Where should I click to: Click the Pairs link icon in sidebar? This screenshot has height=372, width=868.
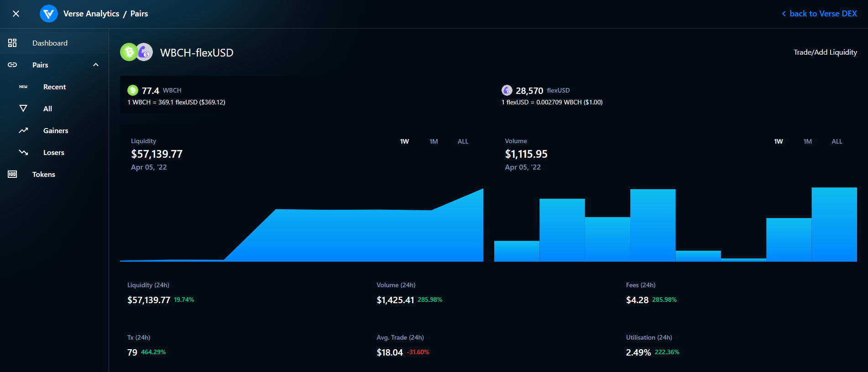tap(12, 65)
